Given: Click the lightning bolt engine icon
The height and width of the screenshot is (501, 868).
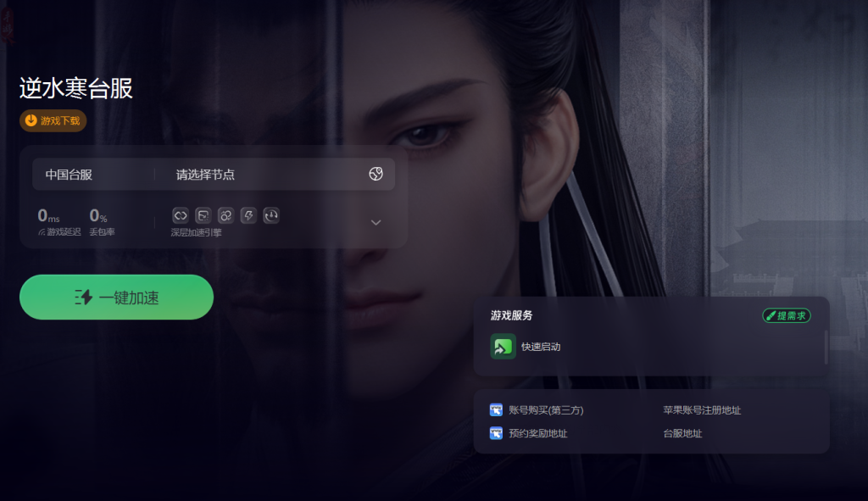Looking at the screenshot, I should 248,215.
